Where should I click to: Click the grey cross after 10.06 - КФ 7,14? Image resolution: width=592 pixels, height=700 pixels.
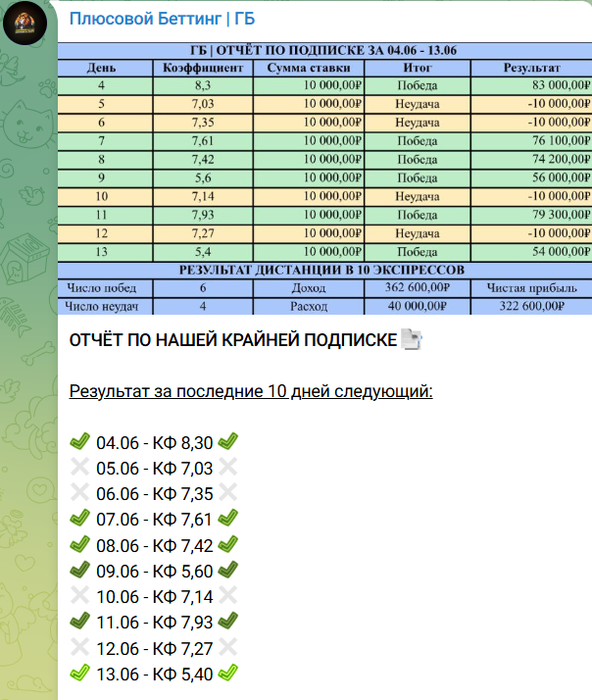coord(227,595)
